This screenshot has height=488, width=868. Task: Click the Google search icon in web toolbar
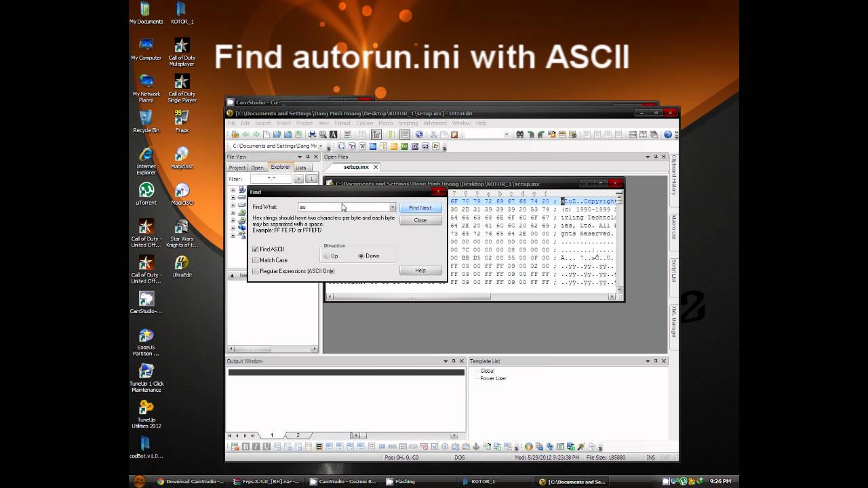[342, 146]
